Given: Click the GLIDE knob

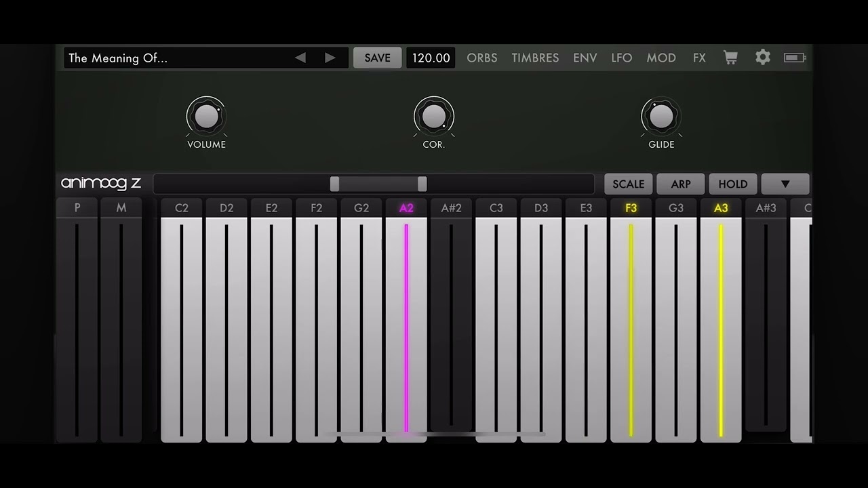Looking at the screenshot, I should point(661,117).
